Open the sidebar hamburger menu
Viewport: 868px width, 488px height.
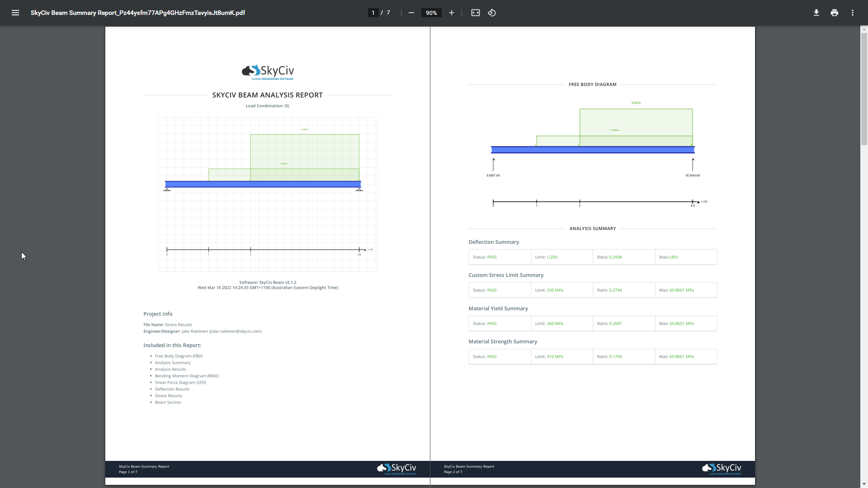pos(15,13)
